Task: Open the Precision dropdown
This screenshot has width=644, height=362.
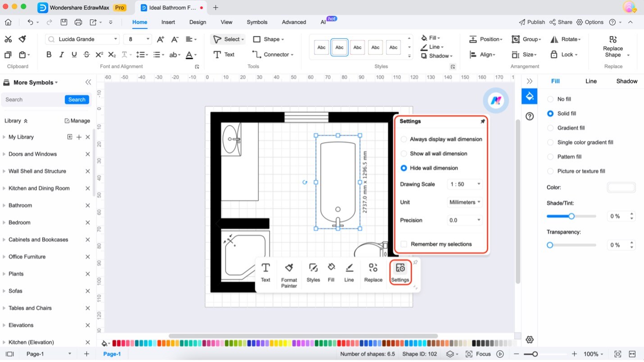Action: click(464, 220)
